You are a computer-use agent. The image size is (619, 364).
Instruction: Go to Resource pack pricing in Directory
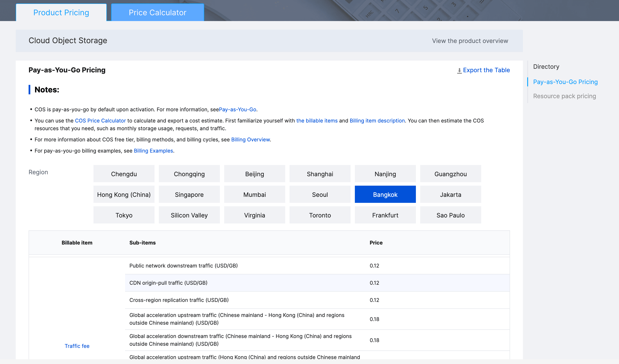(564, 96)
